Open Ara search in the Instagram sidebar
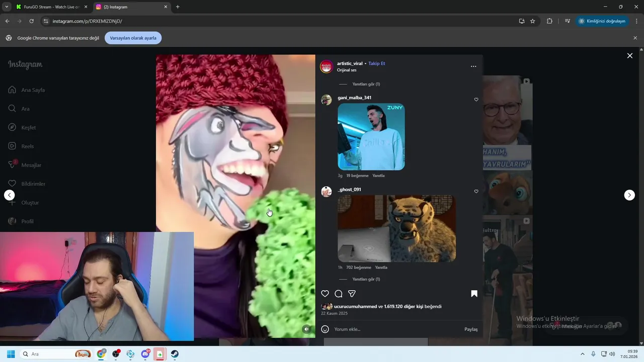Viewport: 644px width, 362px height. click(19, 109)
